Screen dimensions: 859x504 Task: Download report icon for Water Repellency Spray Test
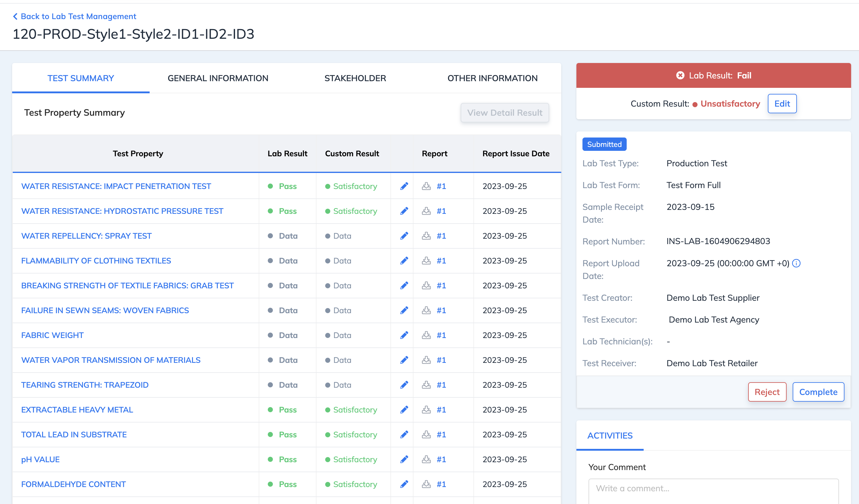pyautogui.click(x=426, y=236)
